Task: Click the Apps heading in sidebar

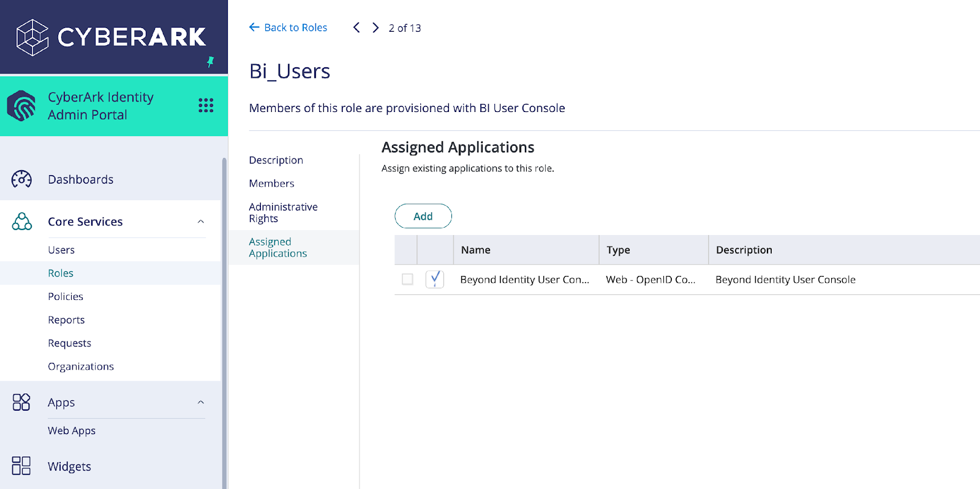Action: coord(61,403)
